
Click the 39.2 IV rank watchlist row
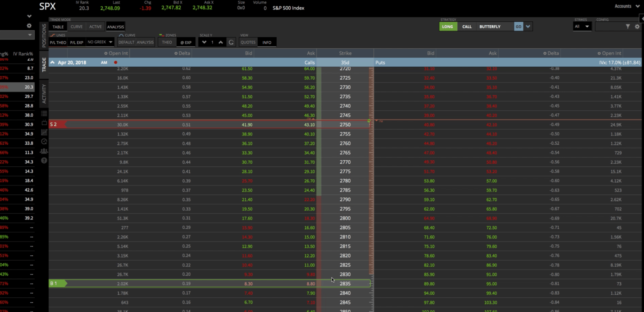[17, 218]
